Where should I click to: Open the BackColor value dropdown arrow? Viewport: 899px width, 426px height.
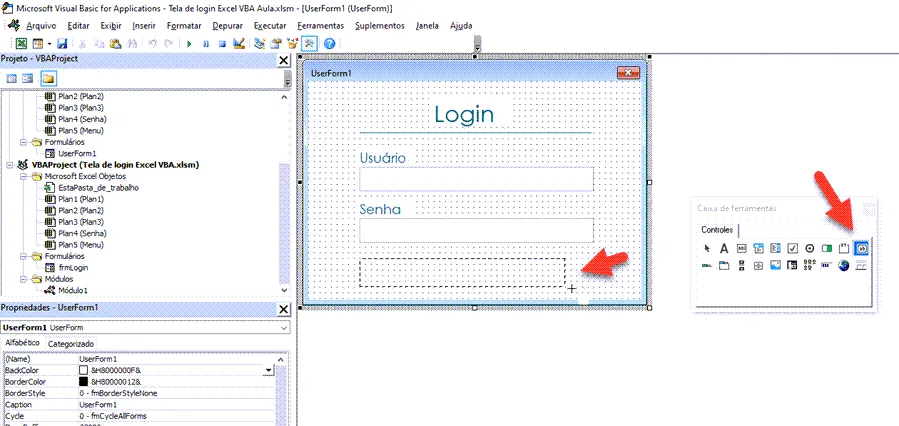268,370
